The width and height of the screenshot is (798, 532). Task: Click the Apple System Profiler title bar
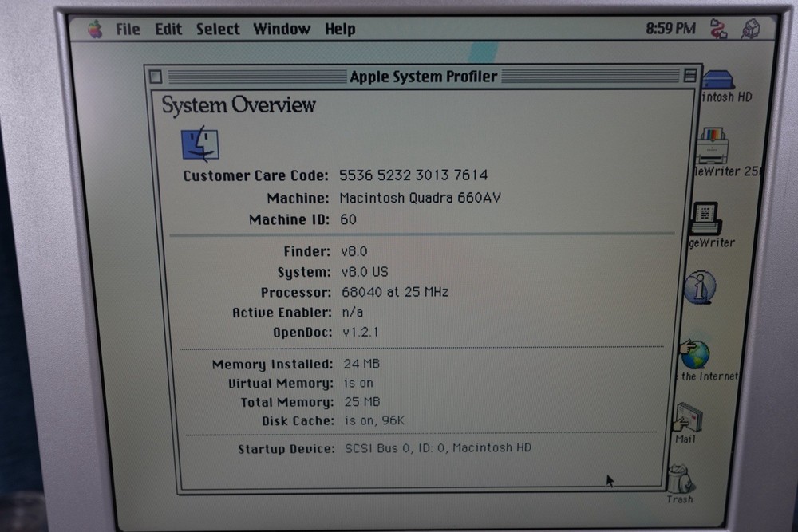(x=423, y=77)
